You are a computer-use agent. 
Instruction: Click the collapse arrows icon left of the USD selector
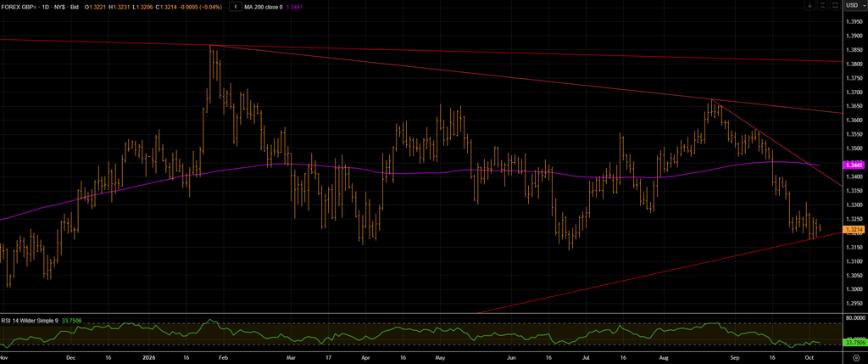pyautogui.click(x=822, y=5)
